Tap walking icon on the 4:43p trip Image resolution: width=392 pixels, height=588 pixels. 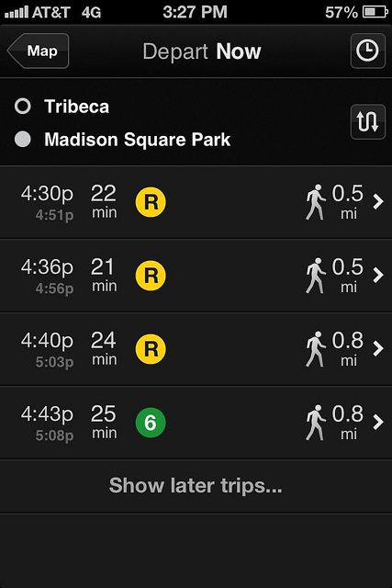tap(315, 423)
